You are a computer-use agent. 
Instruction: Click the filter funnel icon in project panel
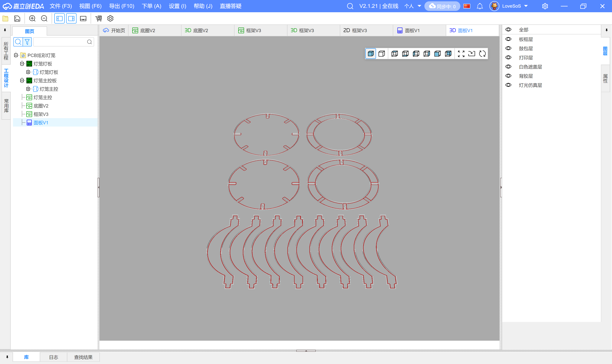(x=27, y=42)
